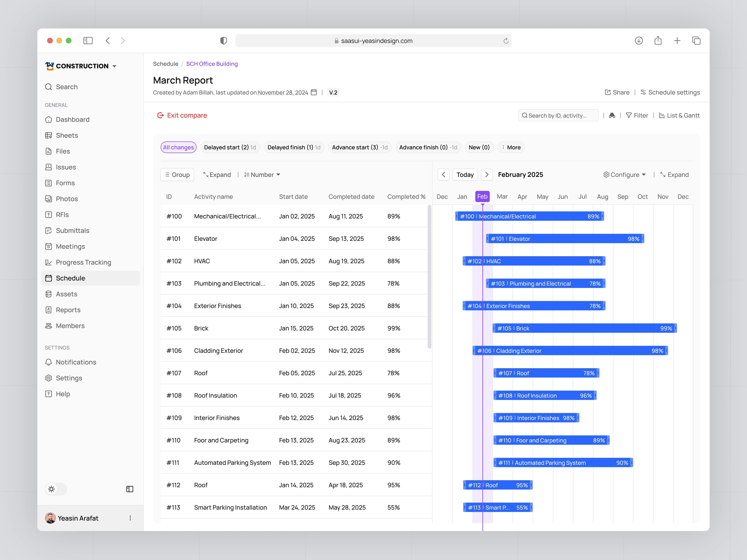Viewport: 747px width, 560px height.
Task: Open Issues in sidebar
Action: pos(91,167)
